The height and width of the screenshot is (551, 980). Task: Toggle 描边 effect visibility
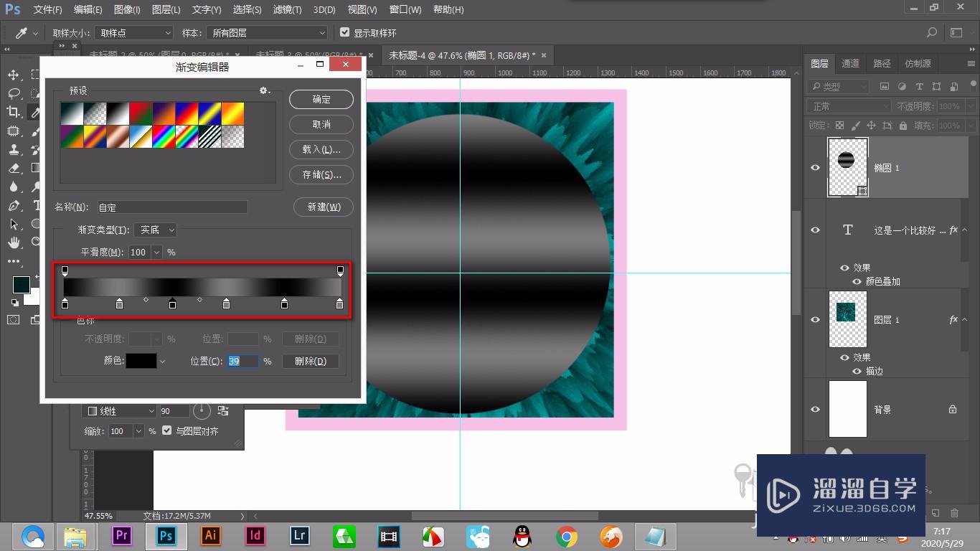[x=857, y=371]
